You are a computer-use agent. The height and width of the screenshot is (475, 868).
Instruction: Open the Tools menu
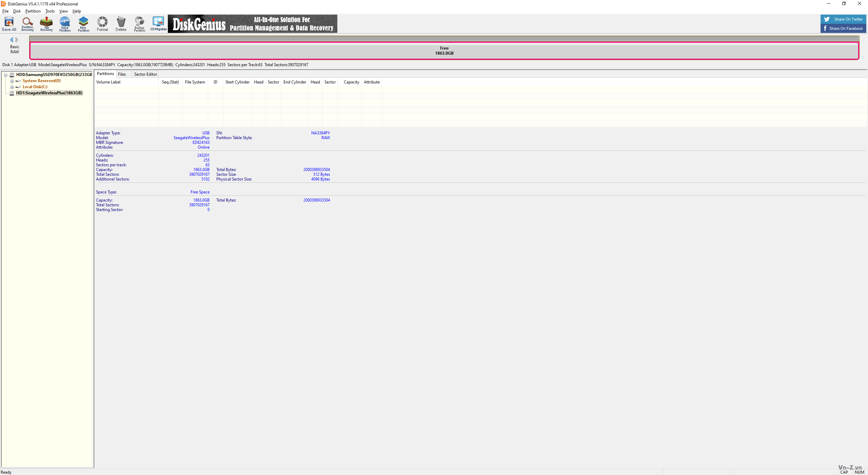coord(50,11)
